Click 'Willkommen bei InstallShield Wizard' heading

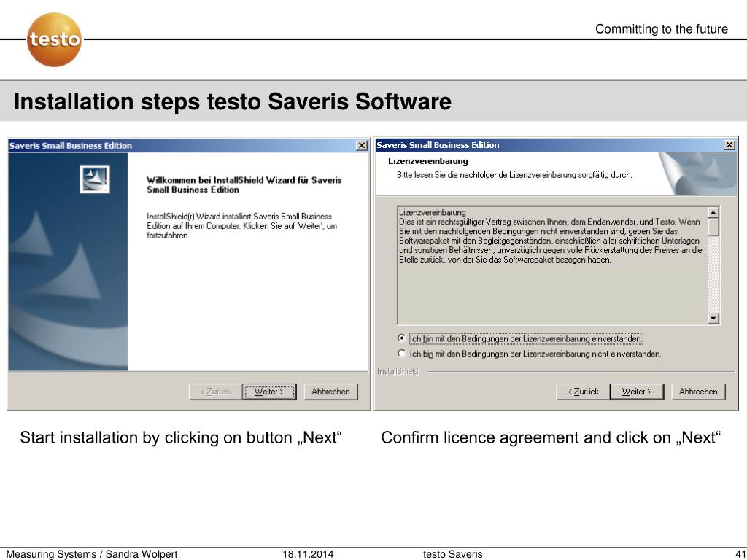click(244, 184)
